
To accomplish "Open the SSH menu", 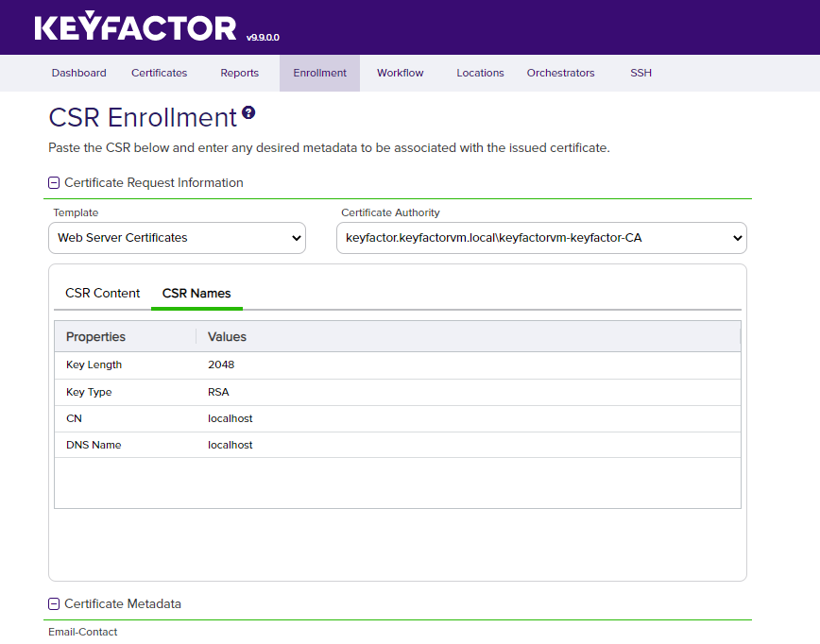I will [641, 73].
